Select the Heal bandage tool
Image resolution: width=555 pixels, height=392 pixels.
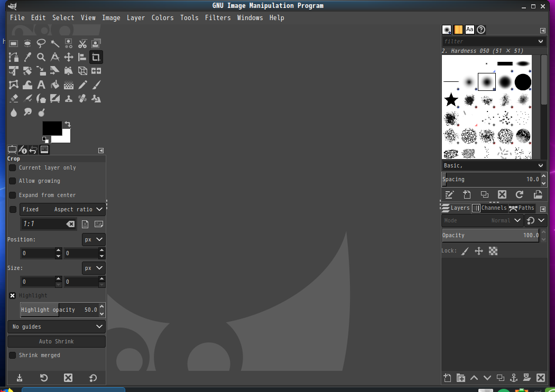82,99
